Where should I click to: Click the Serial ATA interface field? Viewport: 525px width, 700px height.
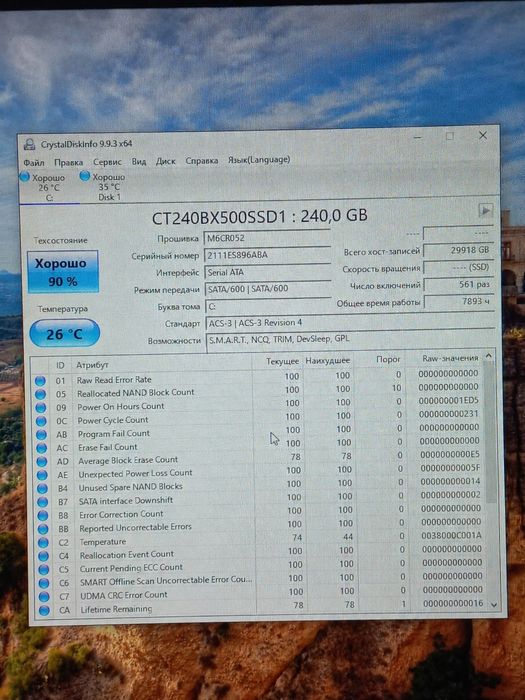click(267, 272)
